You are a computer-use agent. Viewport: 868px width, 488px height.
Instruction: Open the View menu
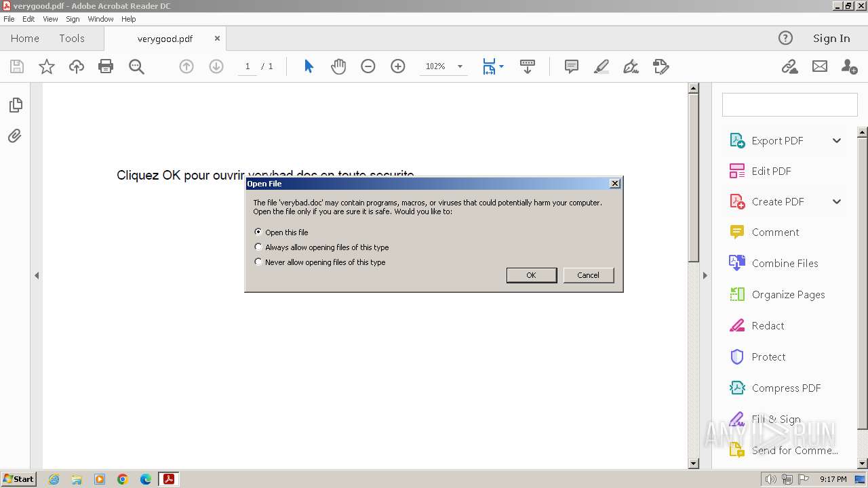pos(50,19)
